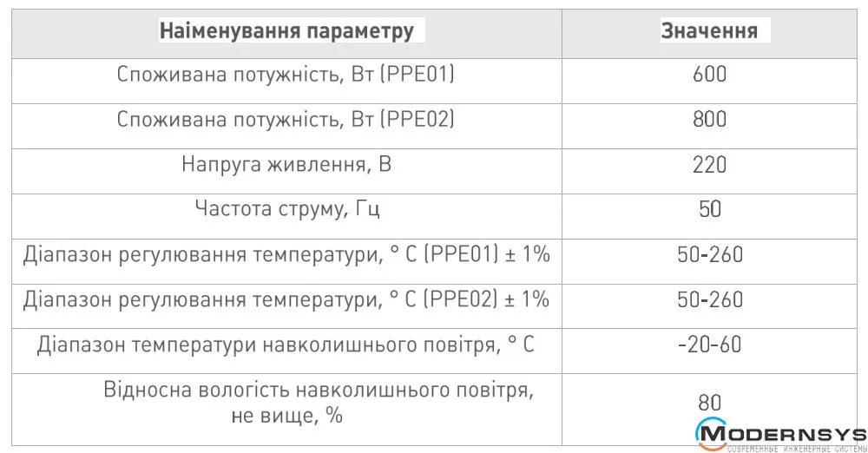
Task: Click the 50-260 value in PPE01 row
Action: [x=709, y=254]
